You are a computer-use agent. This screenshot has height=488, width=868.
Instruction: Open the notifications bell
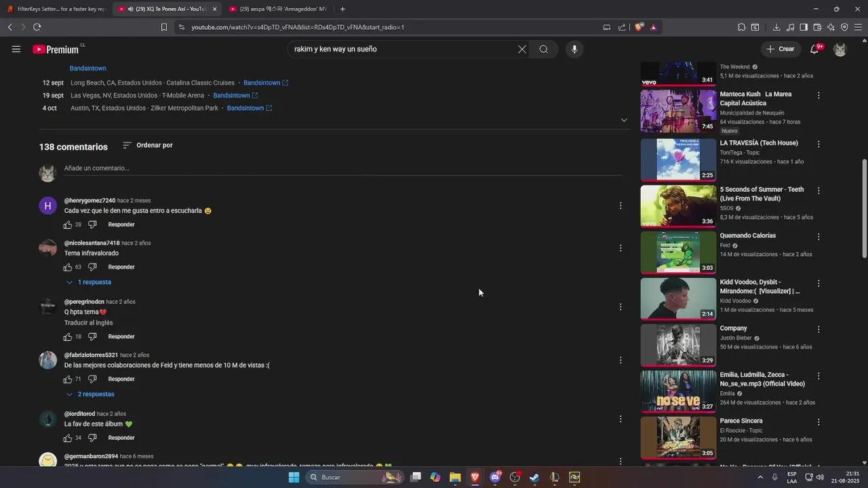[814, 49]
